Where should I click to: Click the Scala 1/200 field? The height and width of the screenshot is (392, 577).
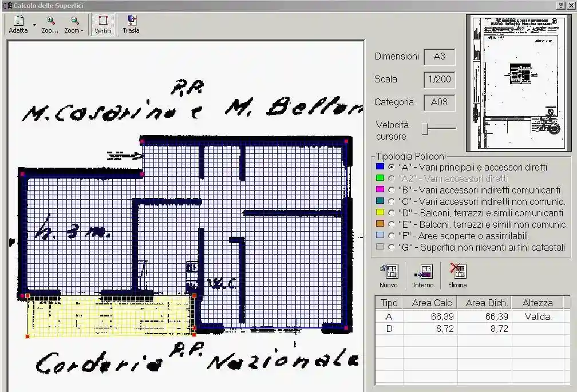440,80
